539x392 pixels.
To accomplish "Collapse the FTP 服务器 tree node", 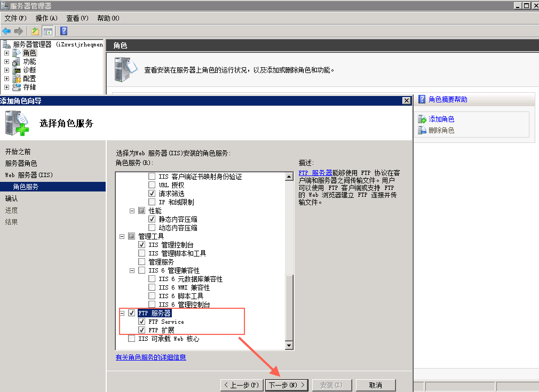I will 122,313.
